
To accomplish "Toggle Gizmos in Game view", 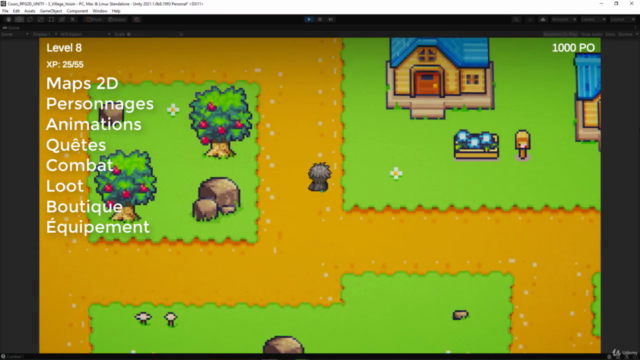I will pyautogui.click(x=624, y=34).
